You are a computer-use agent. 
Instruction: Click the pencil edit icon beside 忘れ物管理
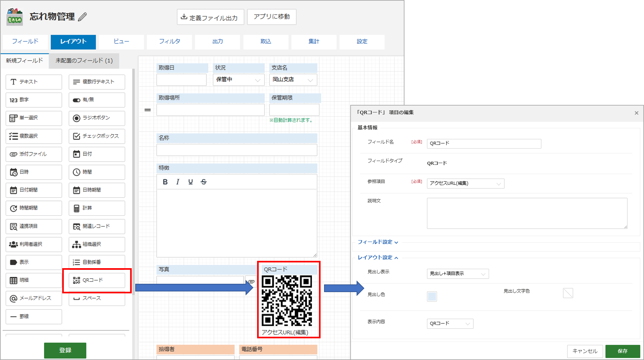[x=82, y=17]
